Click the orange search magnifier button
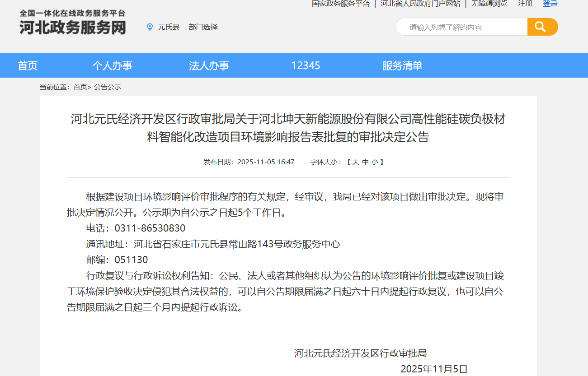This screenshot has height=376, width=588. pos(542,27)
